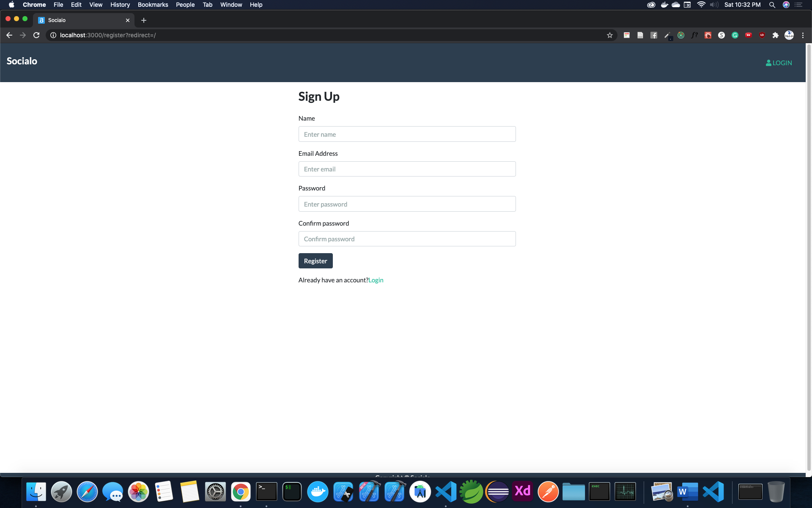This screenshot has height=508, width=812.
Task: Open the Socialo brand home link
Action: pos(22,61)
